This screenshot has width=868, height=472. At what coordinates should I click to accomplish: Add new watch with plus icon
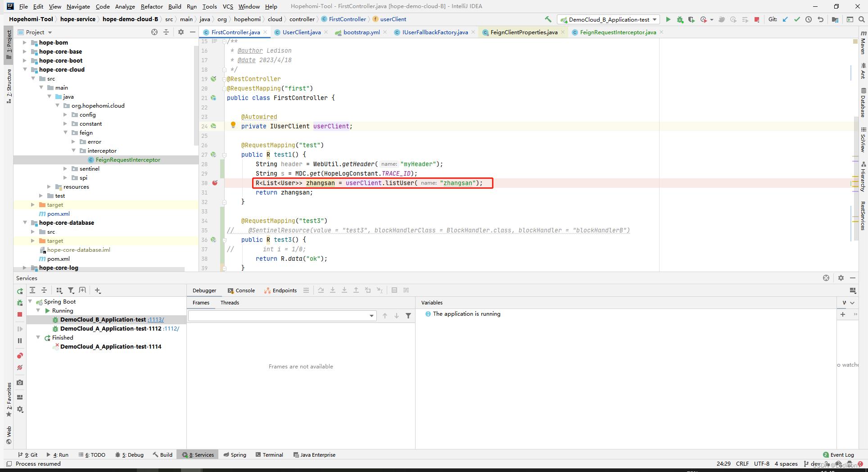(843, 314)
